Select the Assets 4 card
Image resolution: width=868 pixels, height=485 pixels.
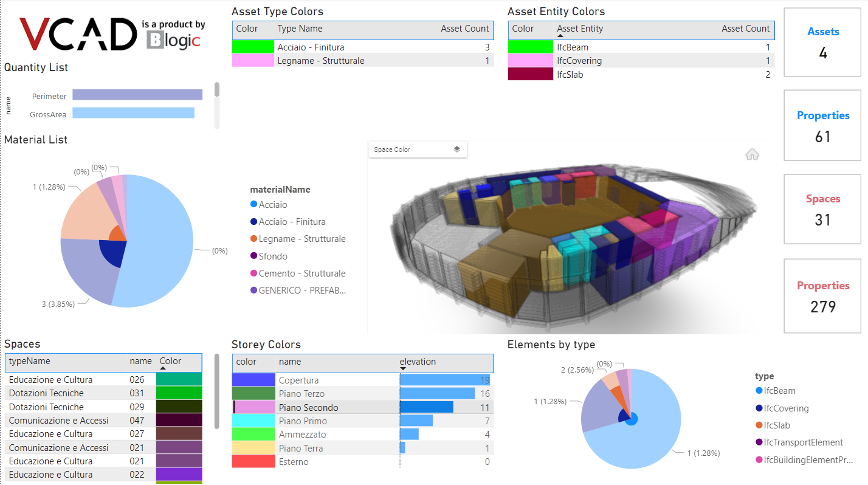coord(823,43)
